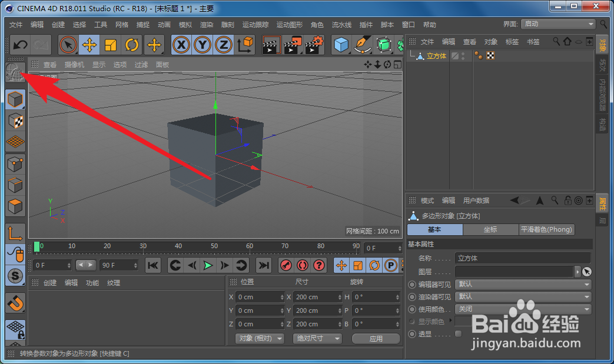Click the size Y 200 cm field
Image resolution: width=614 pixels, height=364 pixels.
(317, 310)
